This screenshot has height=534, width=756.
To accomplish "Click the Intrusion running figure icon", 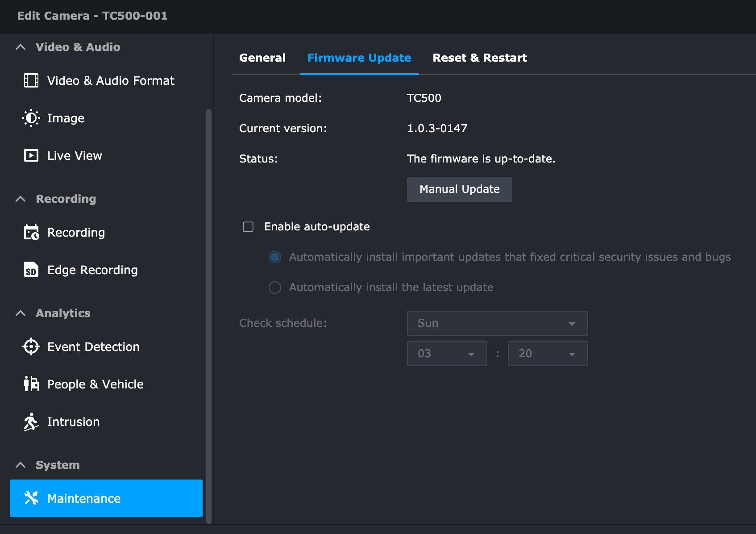I will (31, 421).
